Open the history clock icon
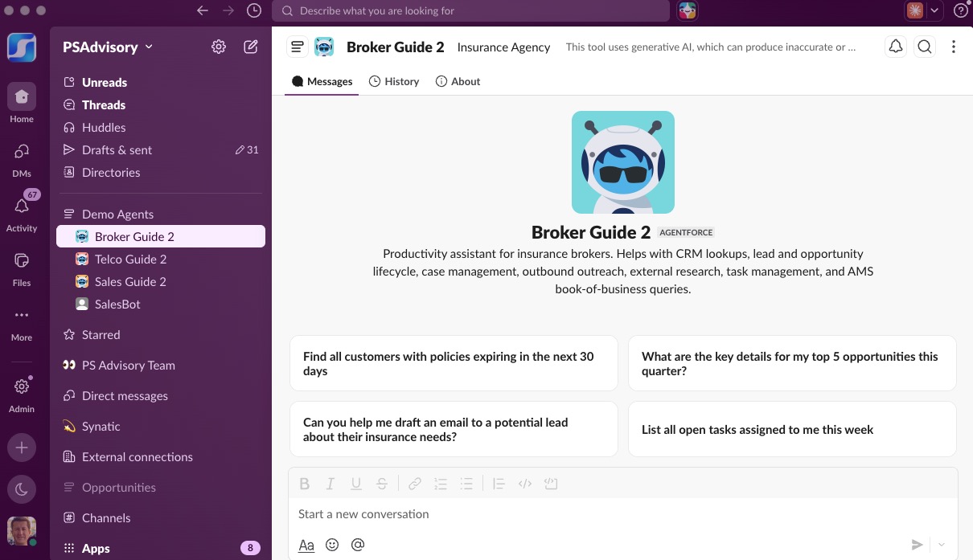The width and height of the screenshot is (973, 560). [x=253, y=10]
